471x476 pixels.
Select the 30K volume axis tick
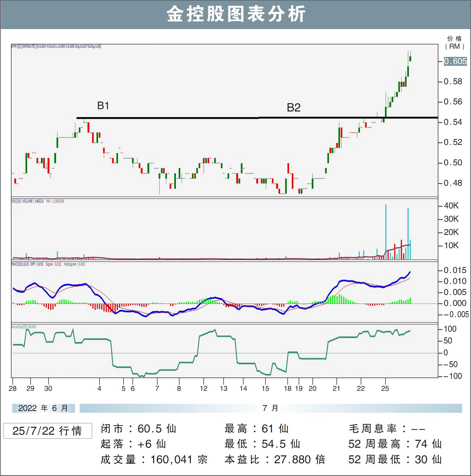pos(451,219)
